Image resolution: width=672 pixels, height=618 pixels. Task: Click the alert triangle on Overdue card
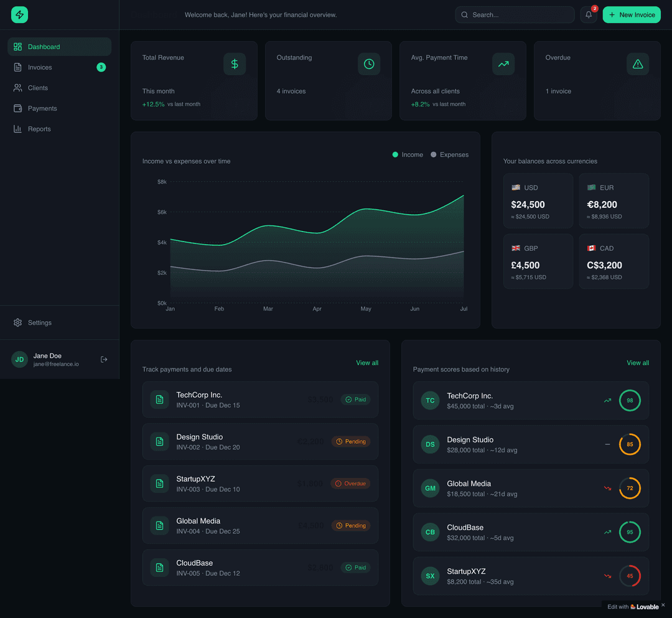[x=638, y=63]
